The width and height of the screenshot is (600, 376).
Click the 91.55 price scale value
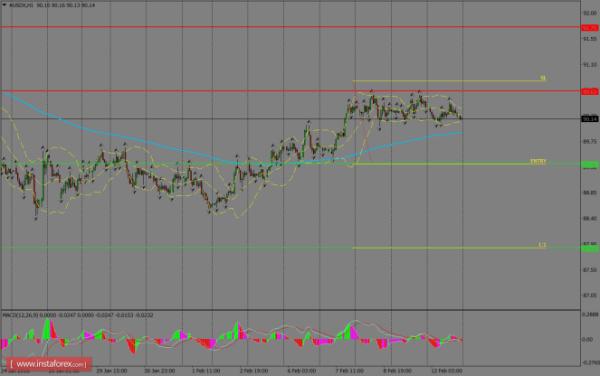pyautogui.click(x=590, y=39)
